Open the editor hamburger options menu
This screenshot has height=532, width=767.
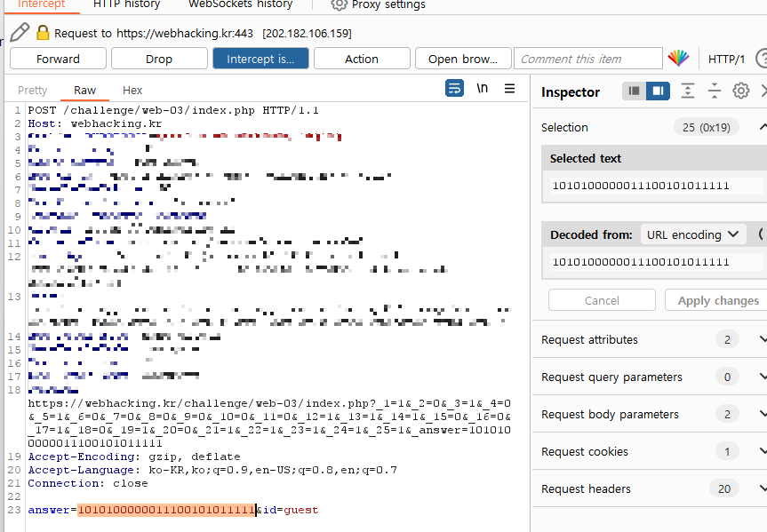coord(509,89)
